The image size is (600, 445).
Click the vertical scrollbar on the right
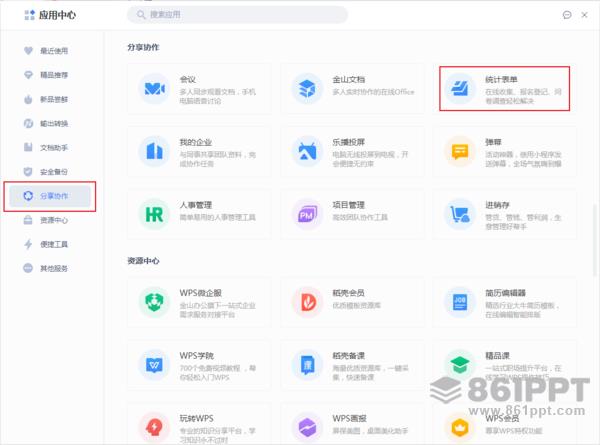point(595,240)
